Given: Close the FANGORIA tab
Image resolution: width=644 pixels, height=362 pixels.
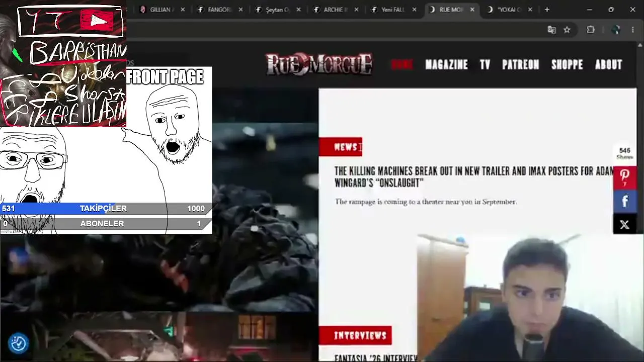Looking at the screenshot, I should [240, 10].
